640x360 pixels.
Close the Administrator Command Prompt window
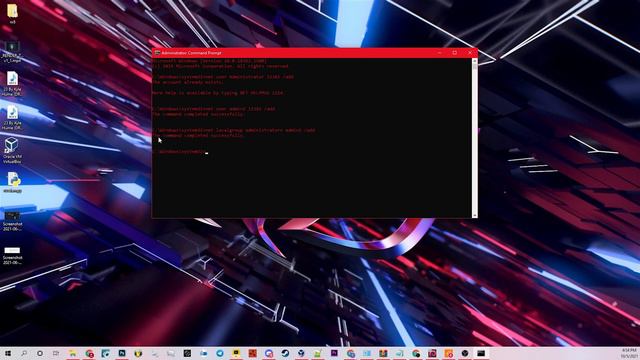click(x=470, y=53)
